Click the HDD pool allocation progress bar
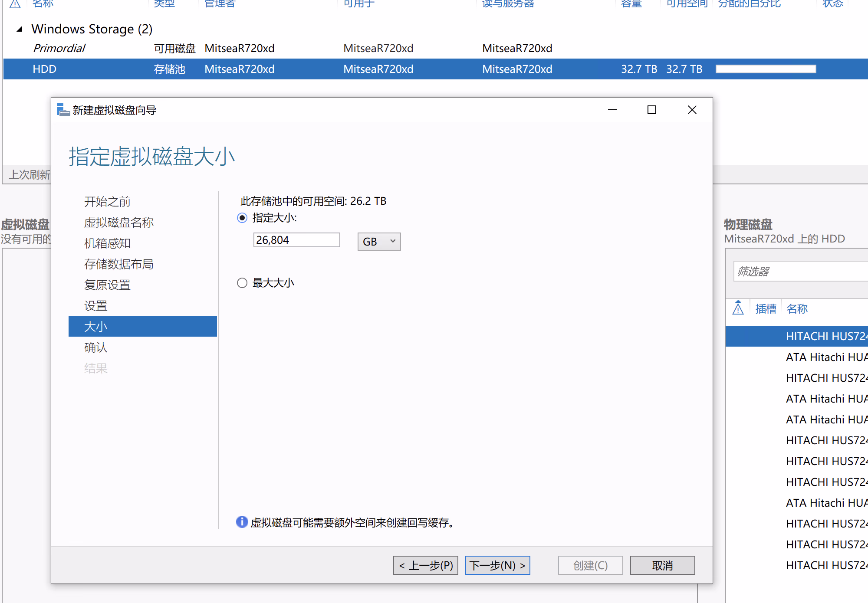 tap(766, 69)
